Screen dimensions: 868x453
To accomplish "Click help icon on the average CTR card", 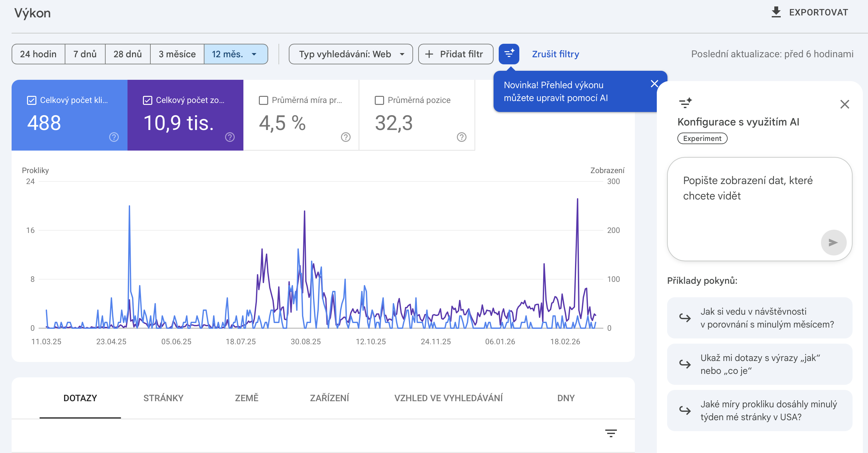I will point(346,137).
